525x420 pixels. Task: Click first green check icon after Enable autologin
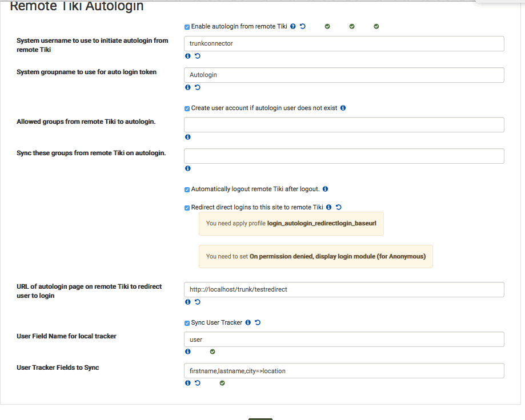tap(327, 26)
